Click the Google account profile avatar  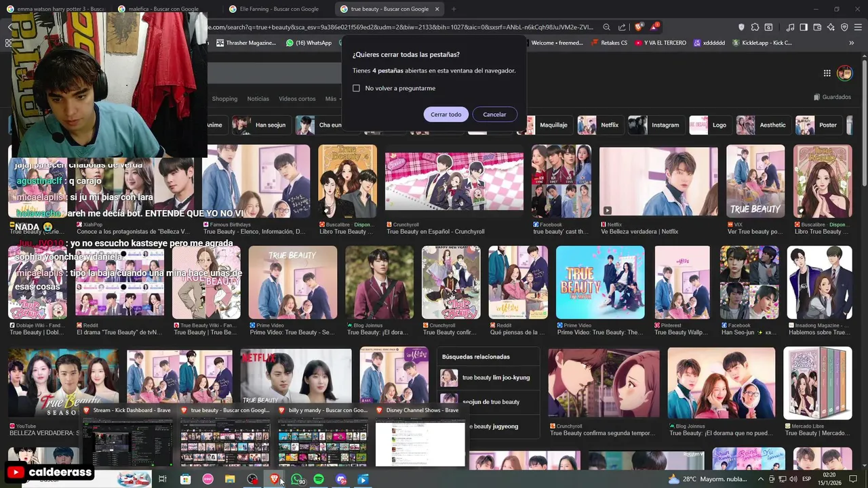[x=844, y=73]
